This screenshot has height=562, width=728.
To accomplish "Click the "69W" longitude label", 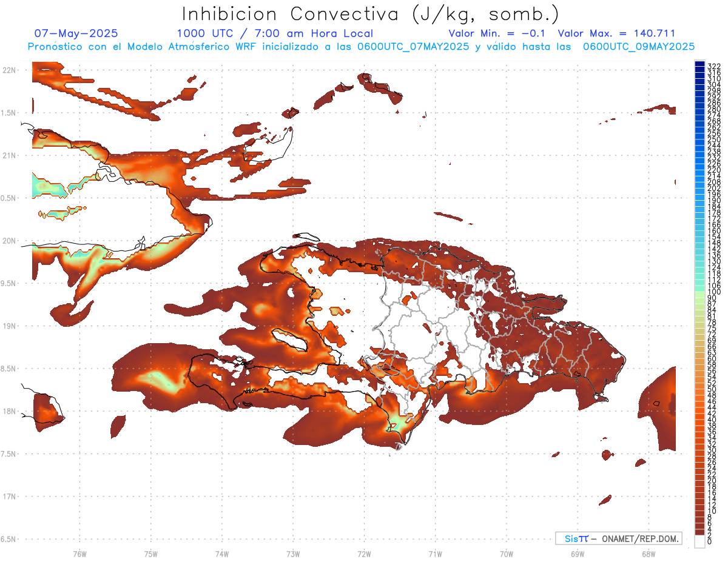I will coord(577,553).
